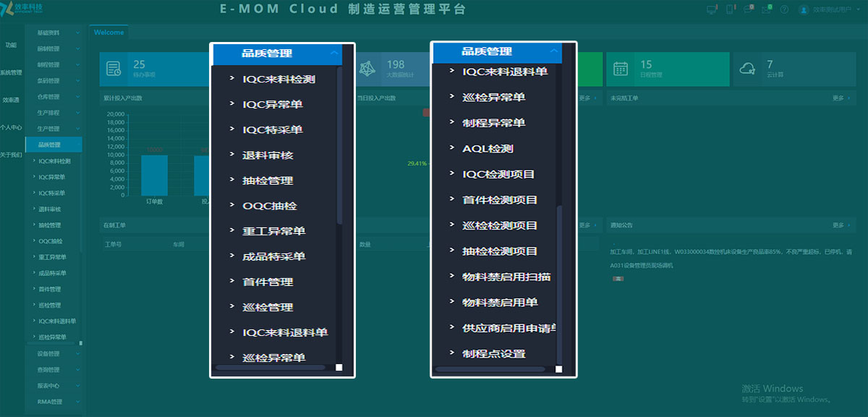This screenshot has height=417, width=868.
Task: Click 更多 link next to 通知公告
Action: (x=838, y=225)
